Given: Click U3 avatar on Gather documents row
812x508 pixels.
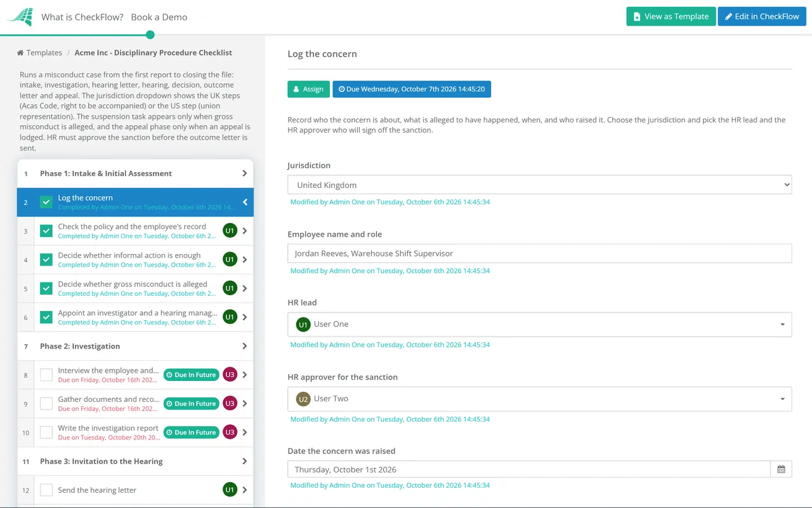Looking at the screenshot, I should click(x=230, y=403).
